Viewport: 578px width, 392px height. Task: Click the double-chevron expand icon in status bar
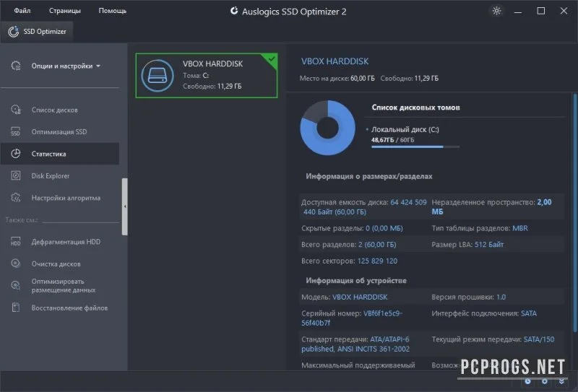tap(561, 381)
